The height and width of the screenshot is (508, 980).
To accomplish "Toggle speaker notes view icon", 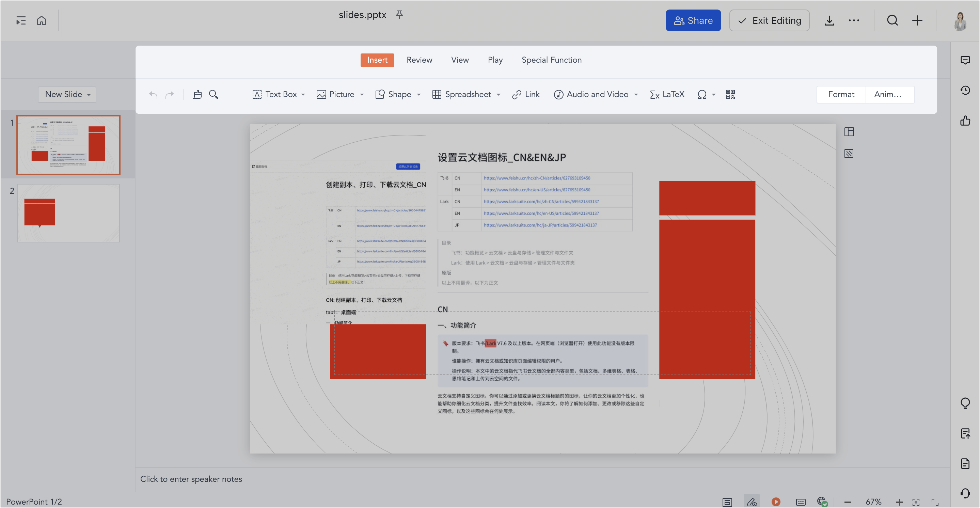I will click(x=727, y=502).
